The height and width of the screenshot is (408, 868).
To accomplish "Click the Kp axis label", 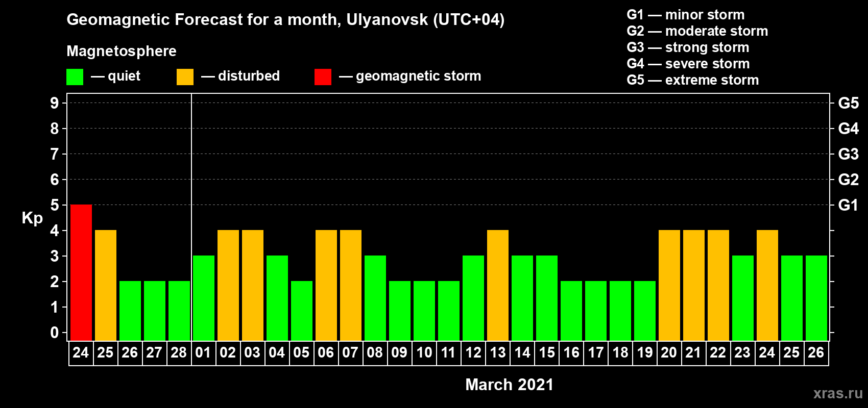I will [32, 218].
